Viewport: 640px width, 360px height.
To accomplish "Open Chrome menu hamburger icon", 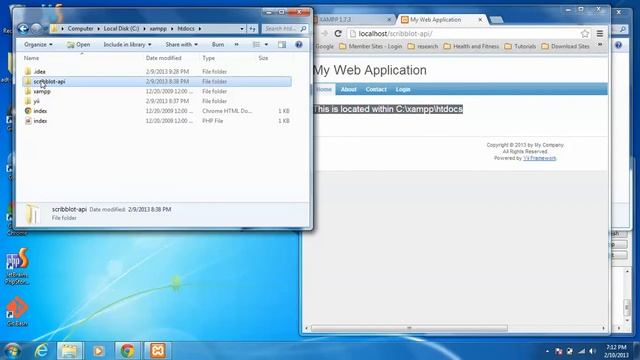I will 600,33.
